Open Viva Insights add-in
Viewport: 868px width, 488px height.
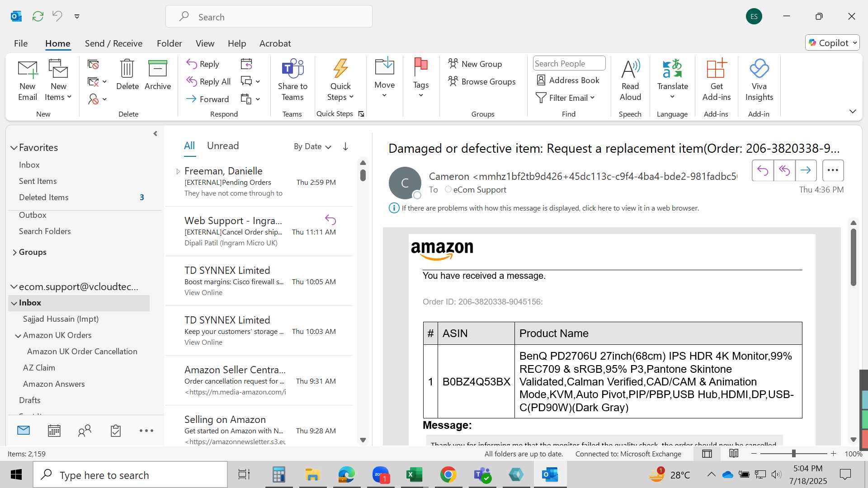pyautogui.click(x=759, y=80)
